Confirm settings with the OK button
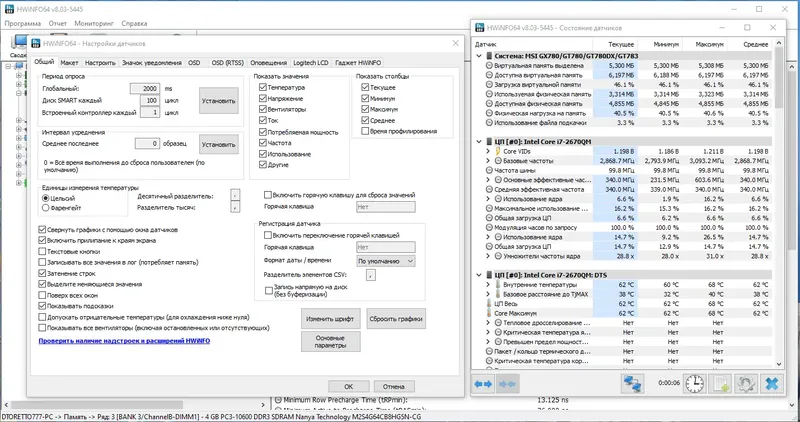 348,386
